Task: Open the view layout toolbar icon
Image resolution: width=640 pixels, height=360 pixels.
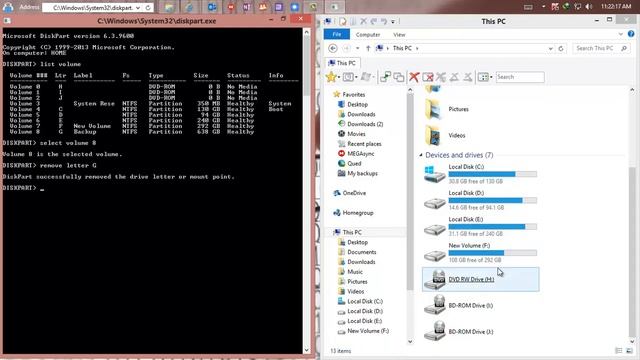Action: click(483, 77)
